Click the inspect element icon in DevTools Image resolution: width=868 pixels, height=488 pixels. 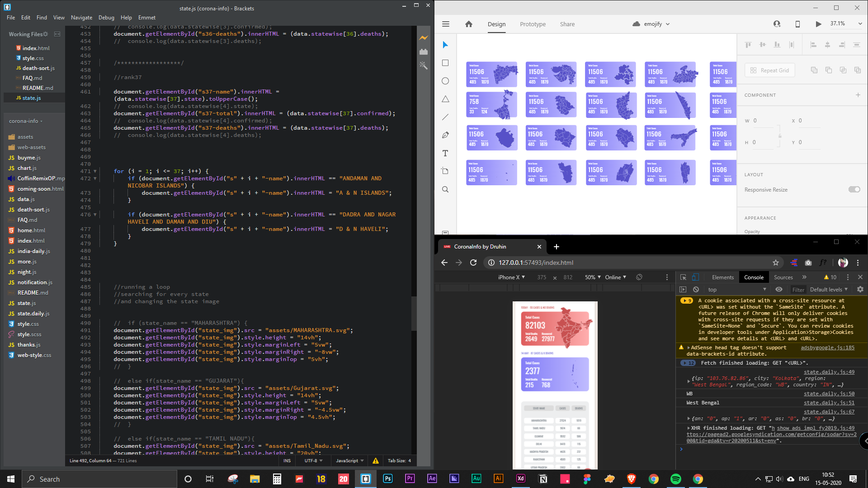(683, 277)
